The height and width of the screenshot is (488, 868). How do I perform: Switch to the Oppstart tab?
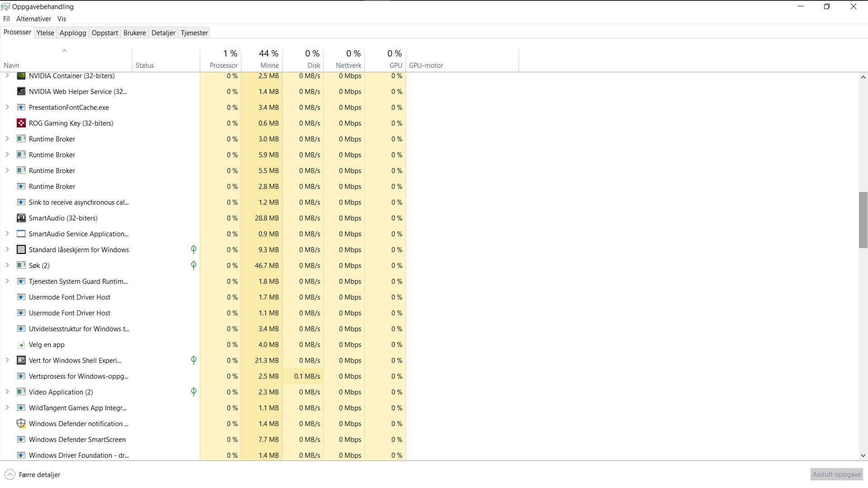(105, 33)
